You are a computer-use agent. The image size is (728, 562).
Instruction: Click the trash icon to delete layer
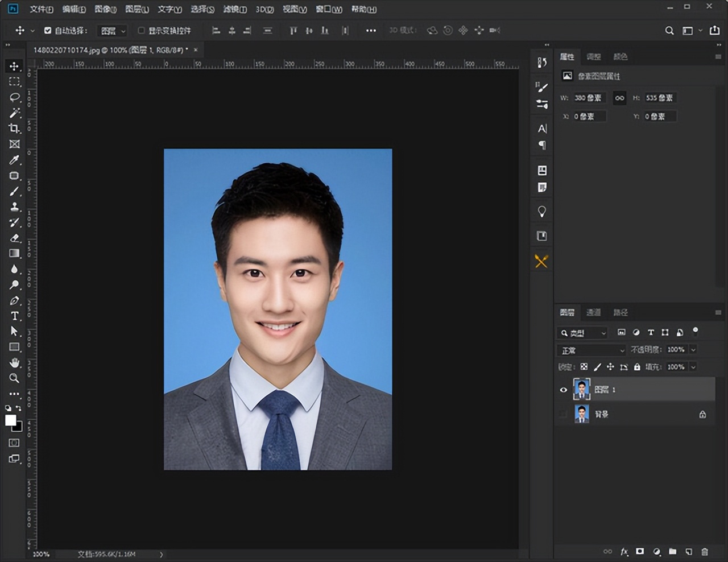coord(705,551)
